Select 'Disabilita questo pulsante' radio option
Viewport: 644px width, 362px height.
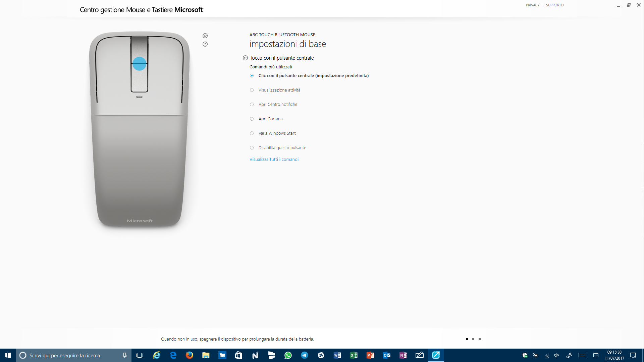[252, 148]
